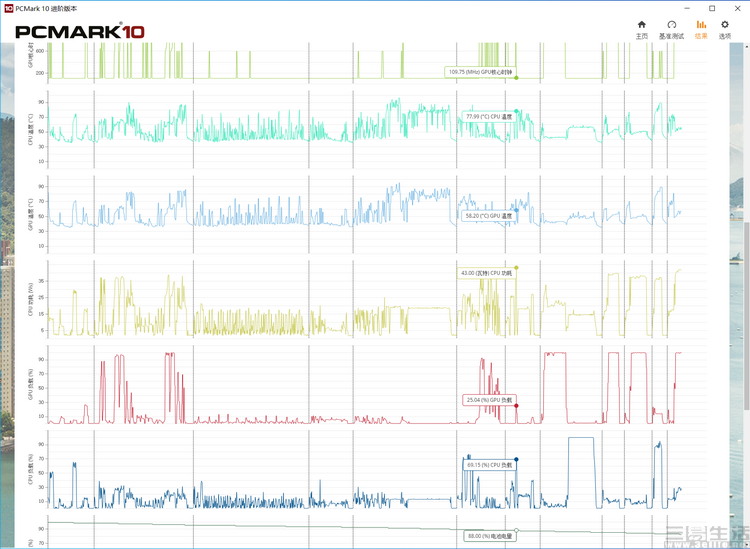Click the CPU 功耗 (W) axis label
Viewport: 750px width, 549px height.
click(31, 299)
